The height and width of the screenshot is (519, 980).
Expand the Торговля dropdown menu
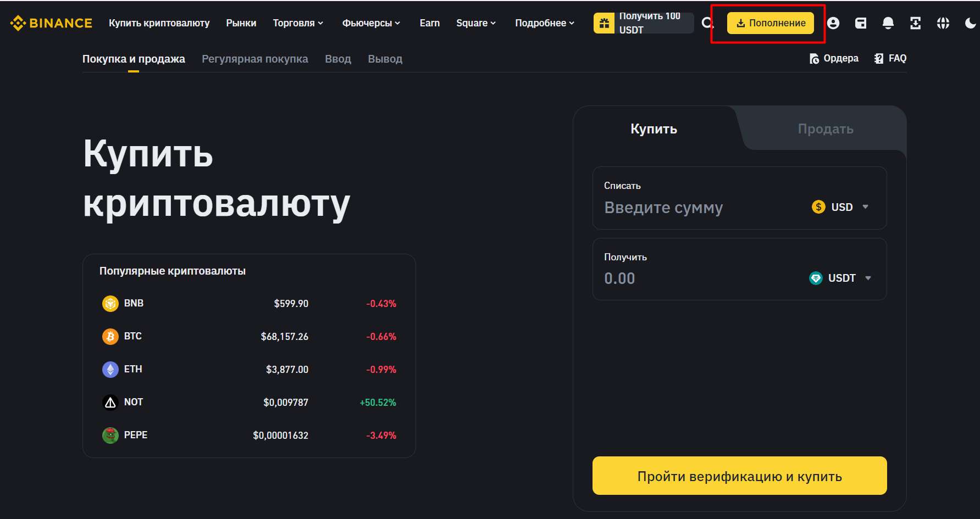298,23
